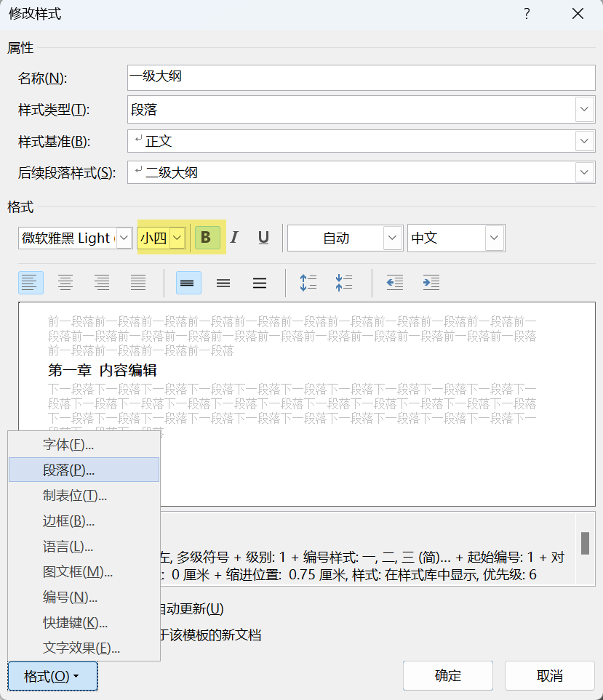The width and height of the screenshot is (603, 700).
Task: Decrease indent icon
Action: (x=395, y=283)
